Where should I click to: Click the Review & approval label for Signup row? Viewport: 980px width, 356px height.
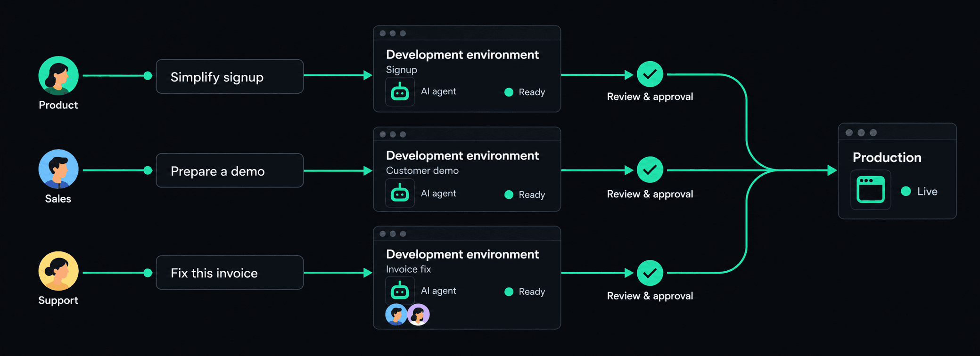click(x=650, y=97)
